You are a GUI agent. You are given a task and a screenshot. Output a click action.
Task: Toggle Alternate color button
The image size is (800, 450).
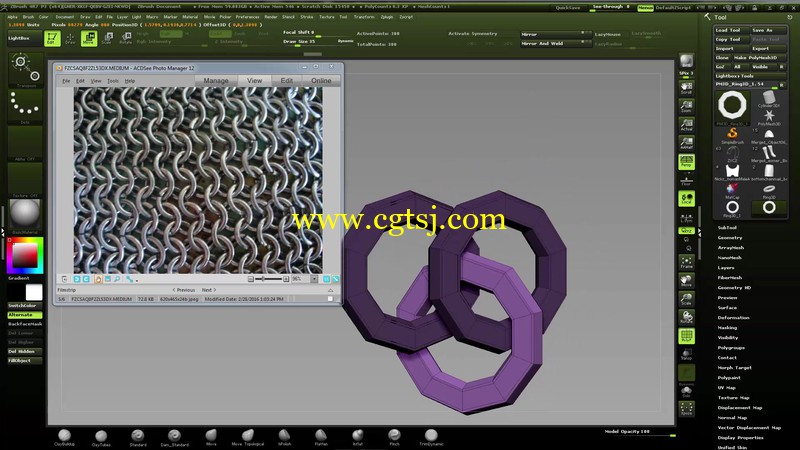pos(24,315)
